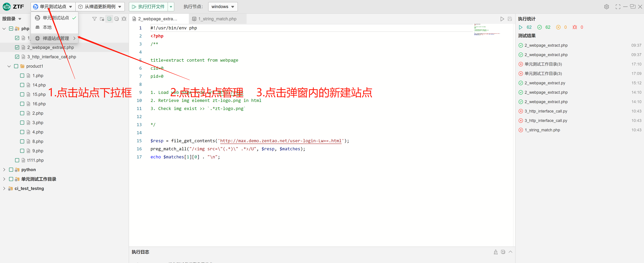This screenshot has width=644, height=263.
Task: Select the 禅道站点管理 menu item
Action: click(x=56, y=38)
